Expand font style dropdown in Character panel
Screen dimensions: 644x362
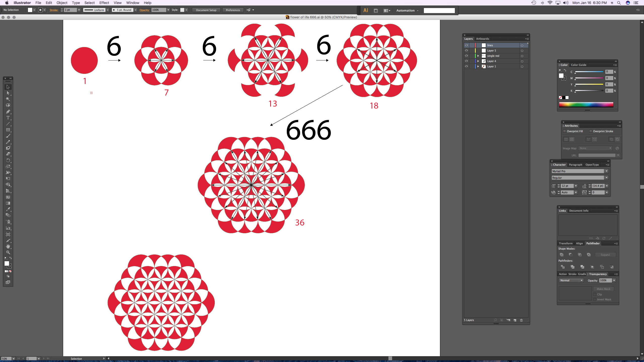click(x=606, y=178)
